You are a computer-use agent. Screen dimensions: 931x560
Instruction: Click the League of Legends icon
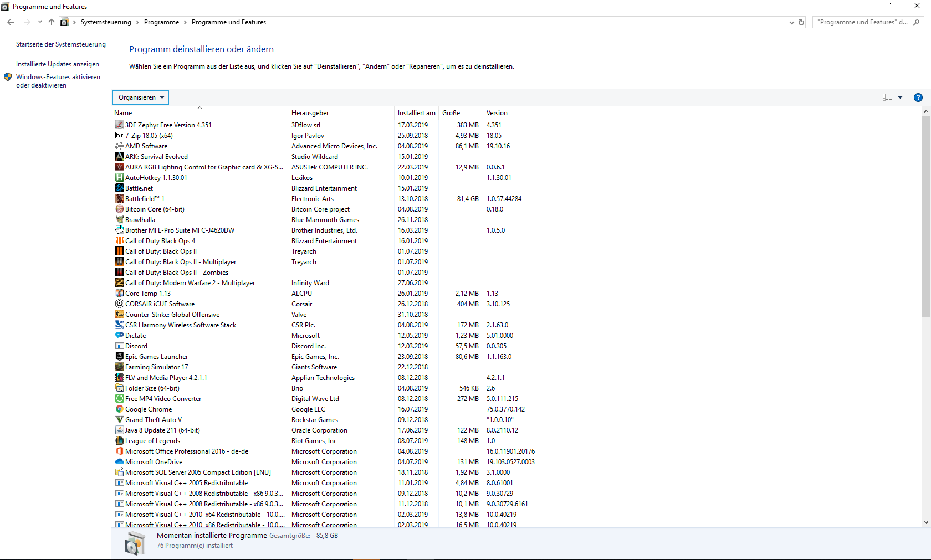(x=119, y=441)
